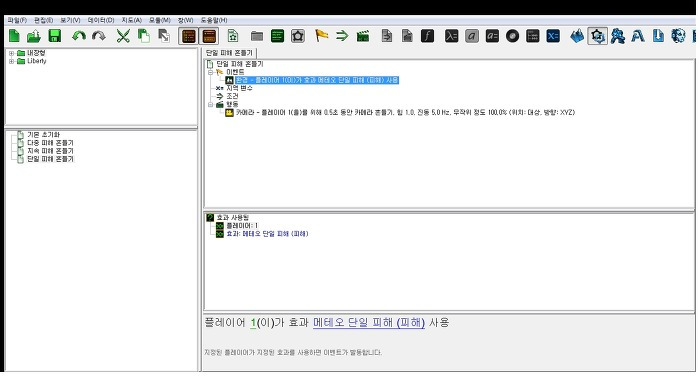Click the yellow flag New Event icon
The height and width of the screenshot is (376, 700).
point(321,36)
